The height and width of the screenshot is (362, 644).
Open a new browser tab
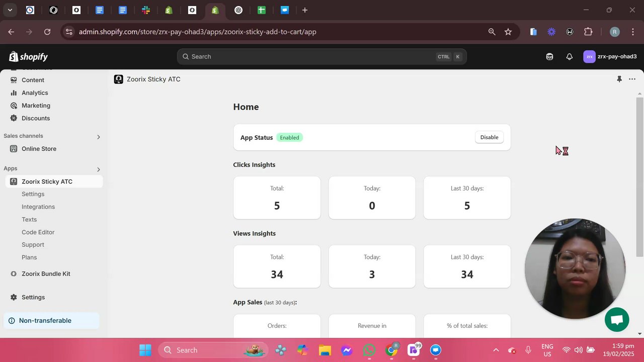pos(304,10)
